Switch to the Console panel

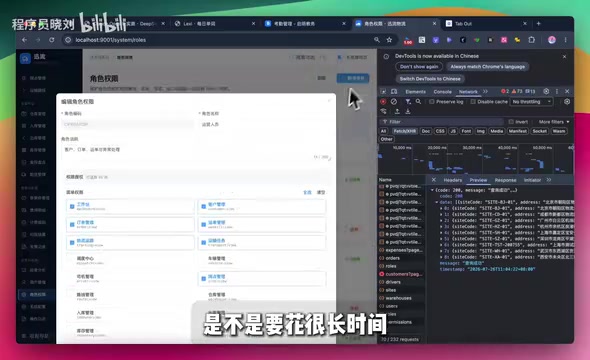(442, 91)
